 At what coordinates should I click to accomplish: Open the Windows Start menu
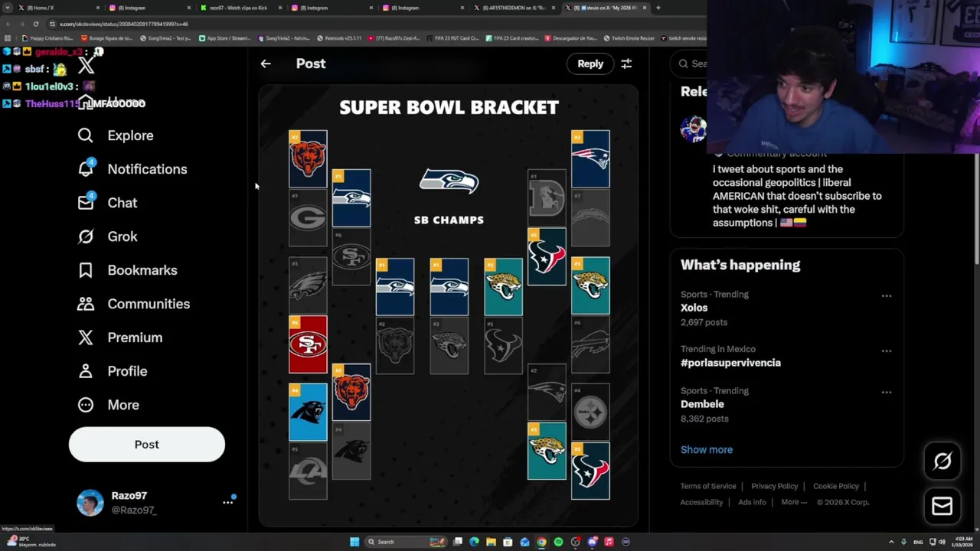pos(354,542)
